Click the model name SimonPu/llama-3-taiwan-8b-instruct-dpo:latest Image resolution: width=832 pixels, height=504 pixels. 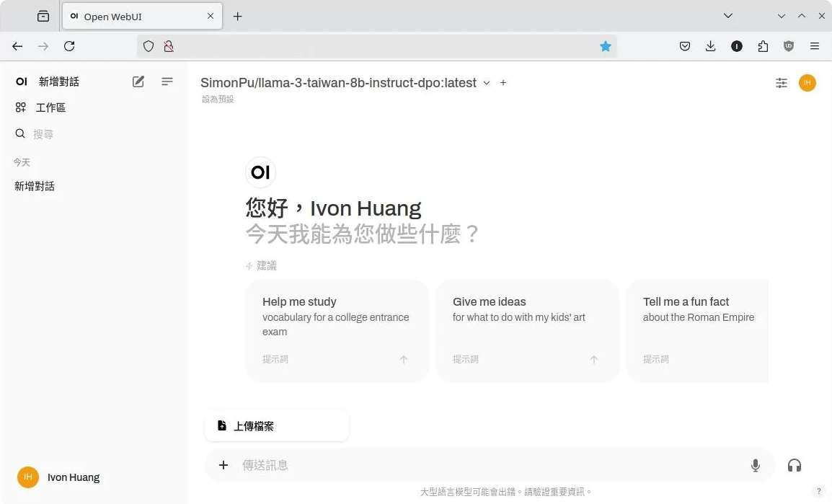pos(338,83)
